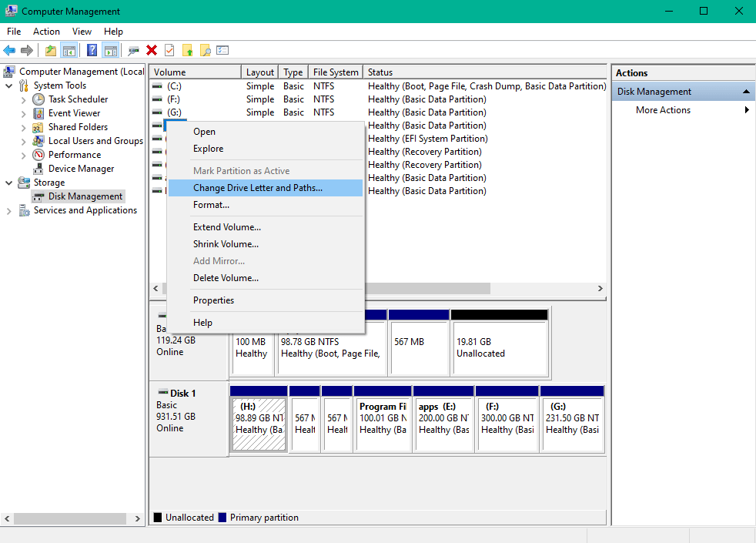This screenshot has height=543, width=756.
Task: Click the Help question mark toolbar icon
Action: pyautogui.click(x=92, y=51)
